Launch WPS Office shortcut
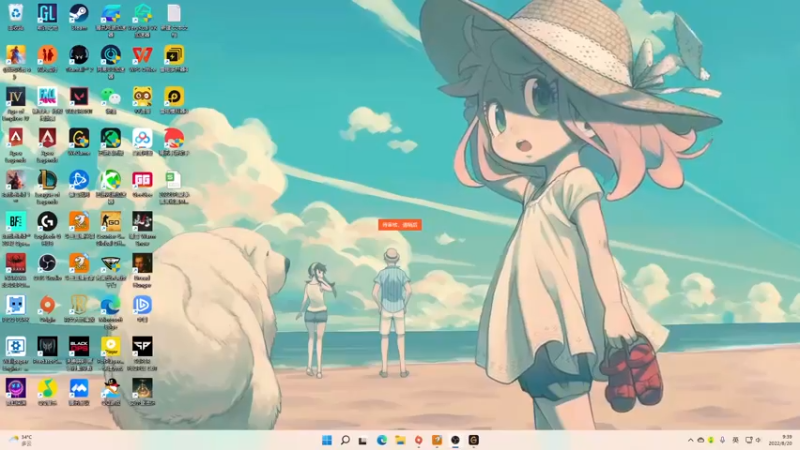800x450 pixels. [142, 55]
